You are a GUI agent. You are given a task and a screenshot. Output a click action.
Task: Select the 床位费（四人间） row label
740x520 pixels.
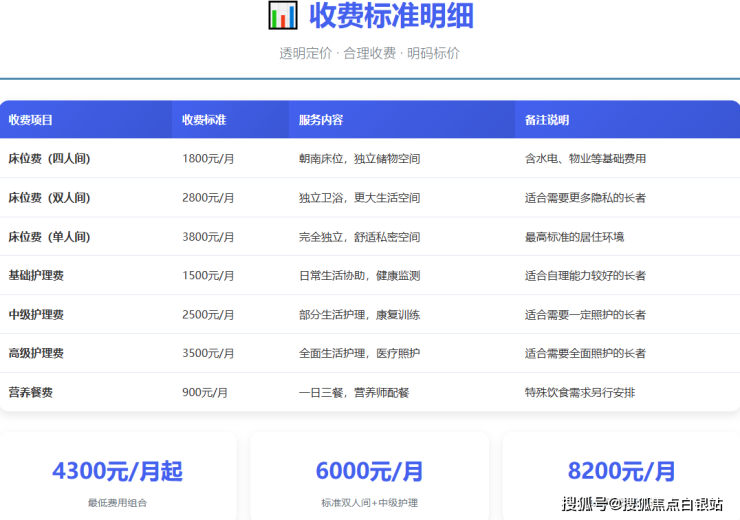coord(49,158)
